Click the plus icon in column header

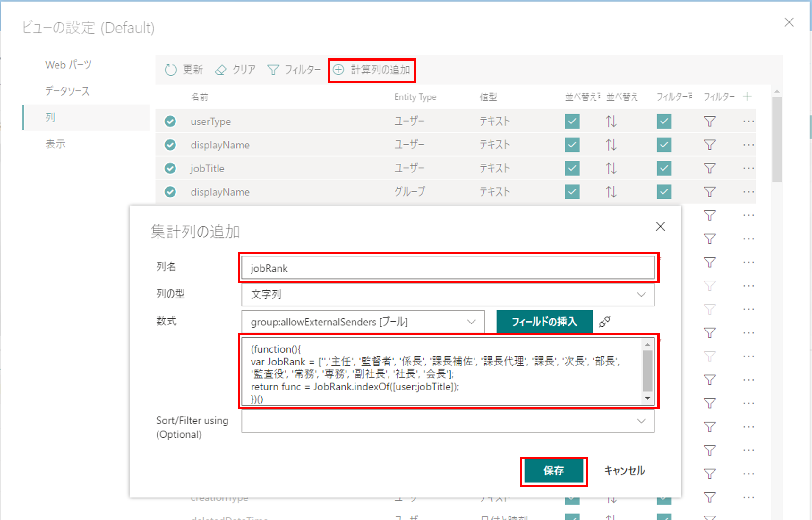pos(747,97)
